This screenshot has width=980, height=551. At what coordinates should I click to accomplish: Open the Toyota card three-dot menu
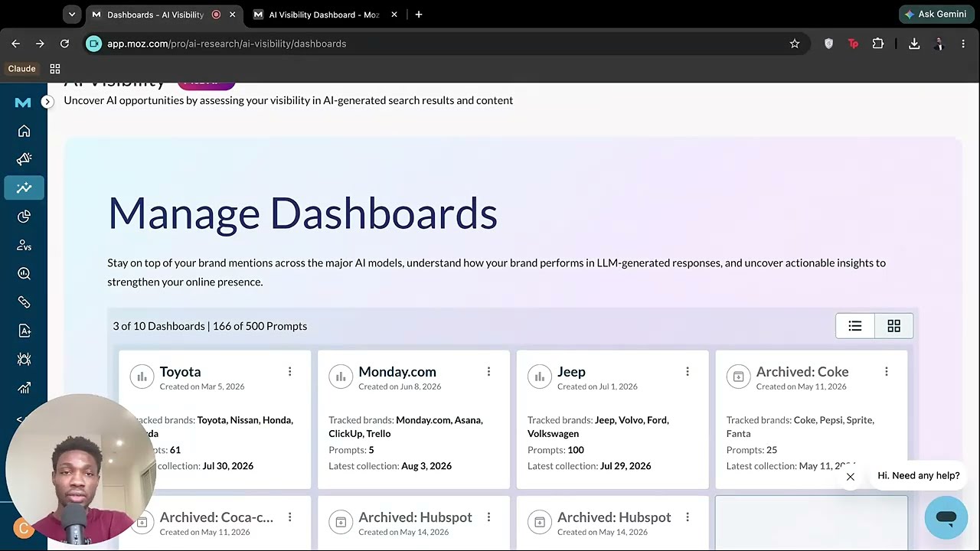pos(289,372)
